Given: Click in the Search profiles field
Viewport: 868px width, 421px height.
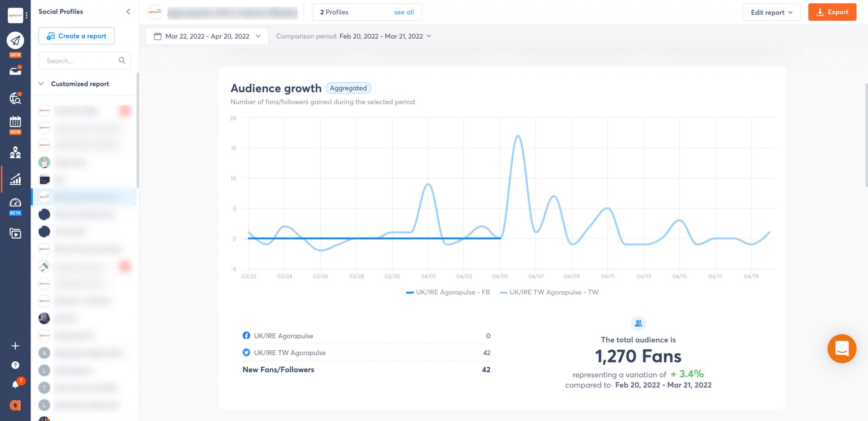Looking at the screenshot, I should 85,61.
